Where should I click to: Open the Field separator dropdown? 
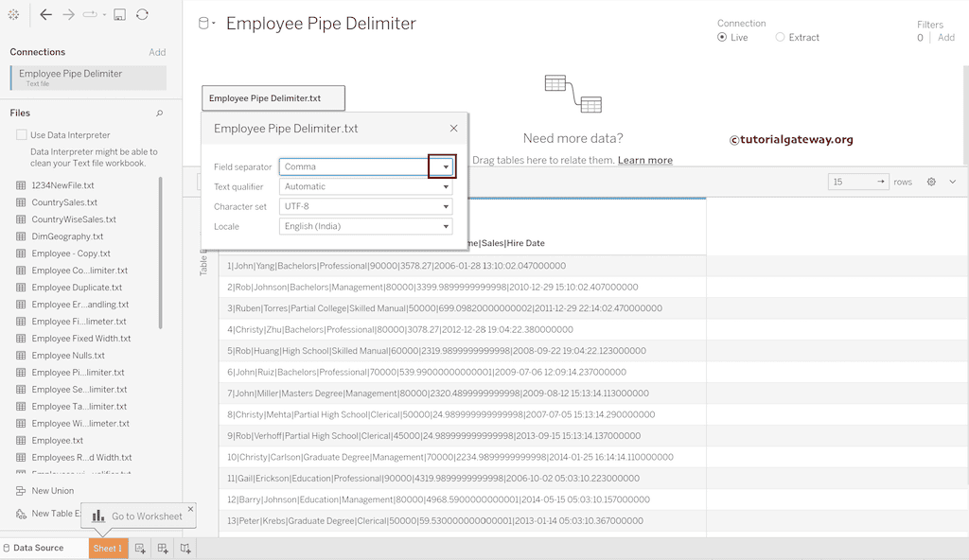(x=444, y=166)
